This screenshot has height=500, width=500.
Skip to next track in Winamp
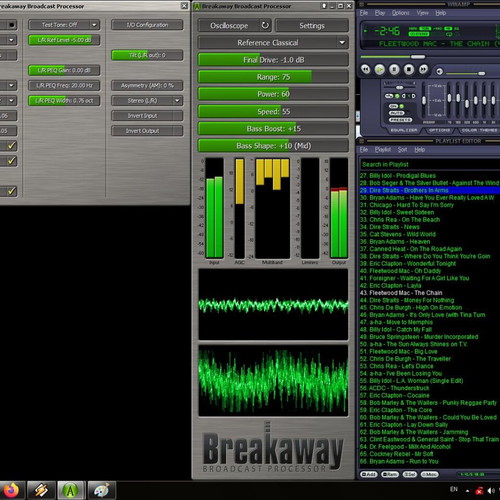423,69
